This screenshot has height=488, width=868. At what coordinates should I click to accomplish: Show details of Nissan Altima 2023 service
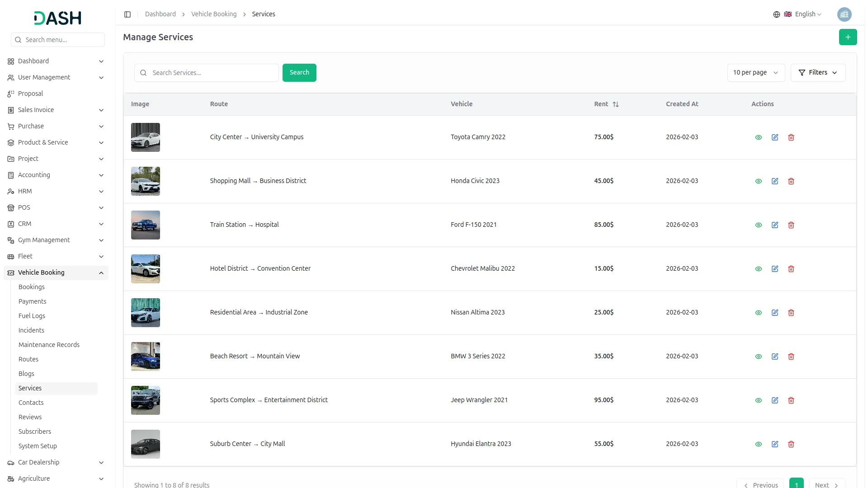[x=759, y=313]
